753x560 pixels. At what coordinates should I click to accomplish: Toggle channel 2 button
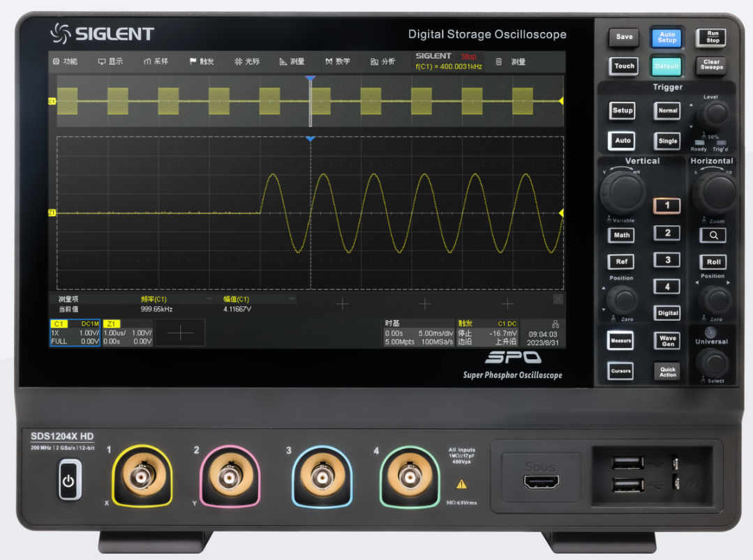tap(666, 233)
